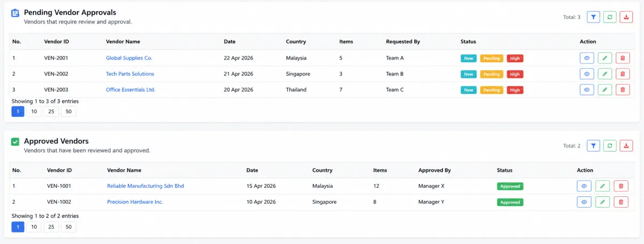Open Tech Parts Solutions vendor link

pyautogui.click(x=130, y=74)
